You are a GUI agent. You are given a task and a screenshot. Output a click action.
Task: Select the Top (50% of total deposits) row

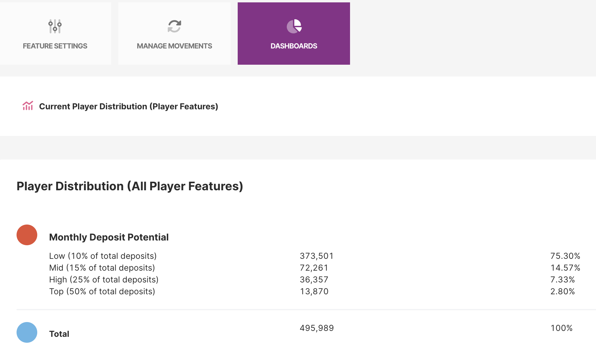coord(102,291)
